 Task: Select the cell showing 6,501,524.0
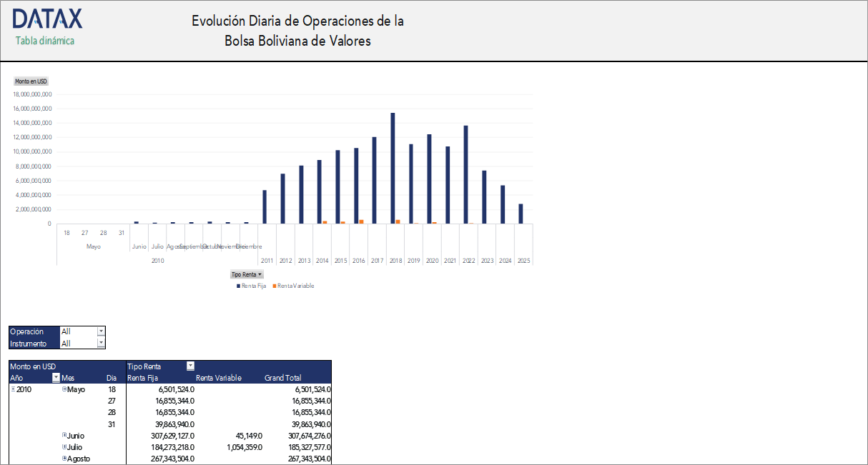click(x=175, y=389)
